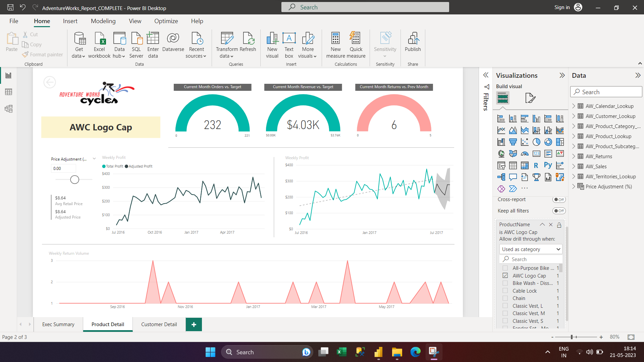Check Bike Wash filter option
644x362 pixels.
click(505, 283)
